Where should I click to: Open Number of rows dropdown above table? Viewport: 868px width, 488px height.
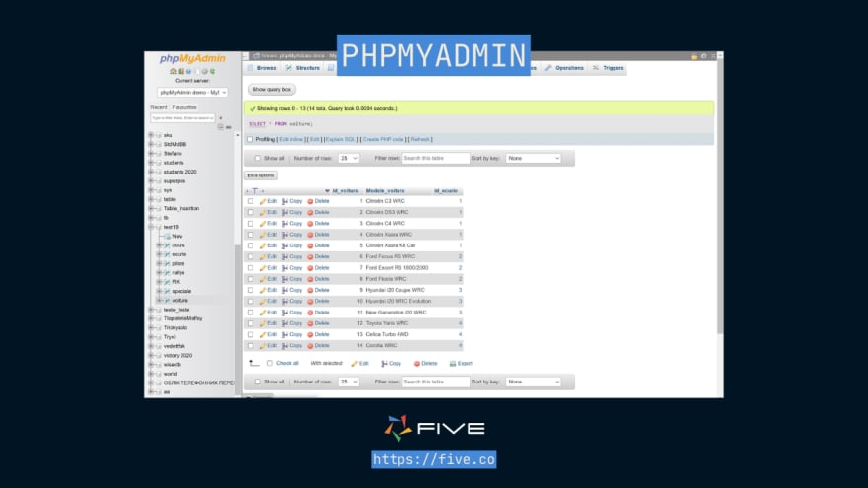point(349,159)
